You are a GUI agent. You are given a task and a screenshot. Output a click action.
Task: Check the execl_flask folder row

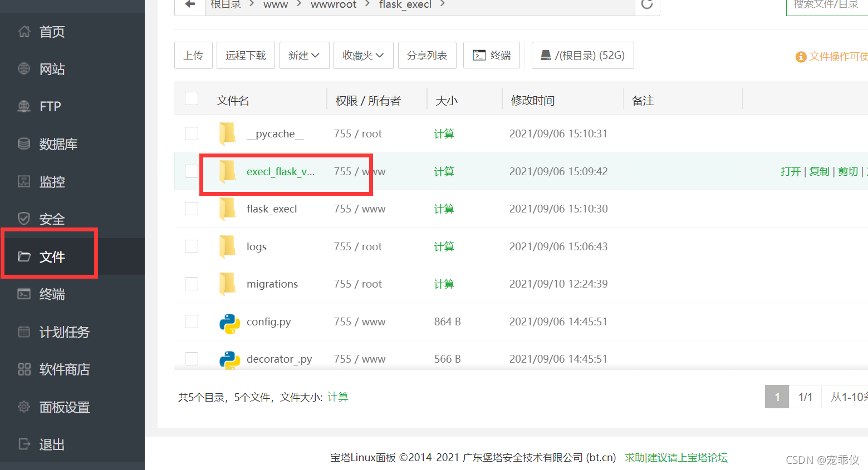pos(192,171)
